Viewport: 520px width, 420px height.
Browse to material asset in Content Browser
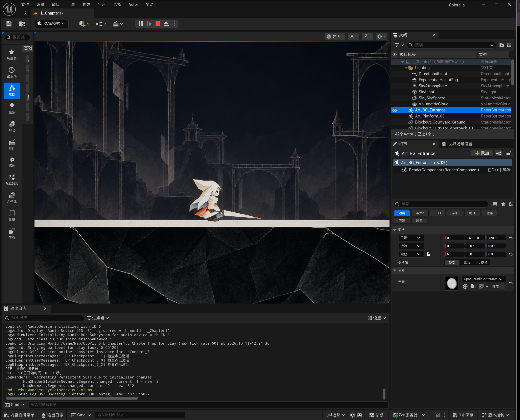(473, 286)
